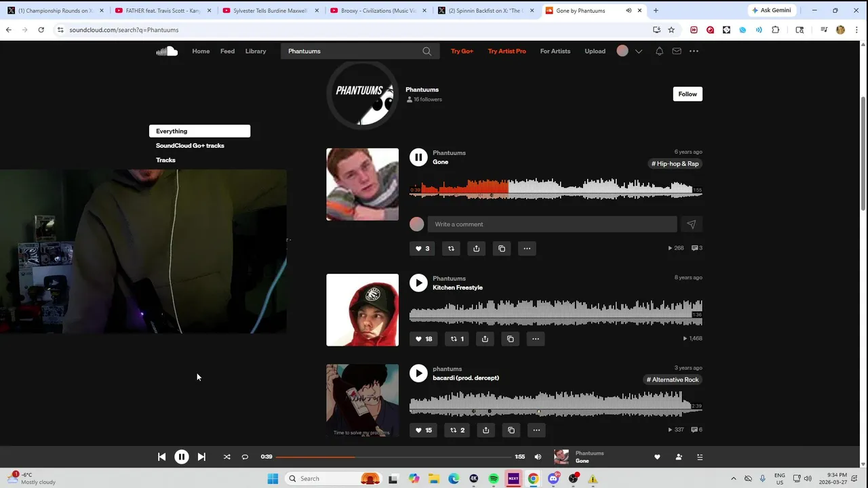Open the Feed page
This screenshot has height=488, width=868.
click(227, 51)
